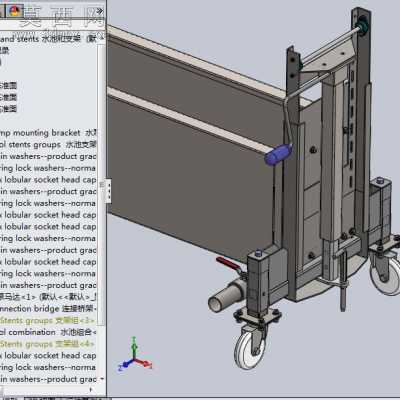Screen dimensions: 400x400
Task: Select the red valve lever on model
Action: [x=228, y=263]
